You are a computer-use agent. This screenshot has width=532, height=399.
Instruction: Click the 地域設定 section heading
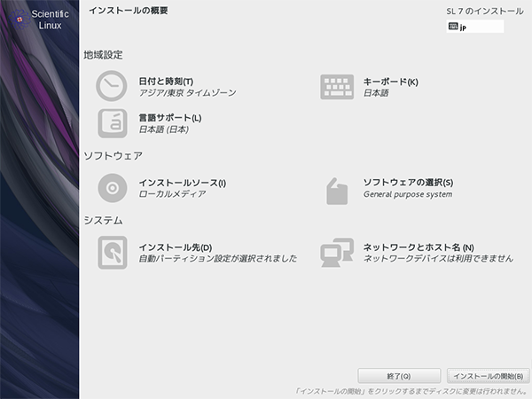coord(103,55)
